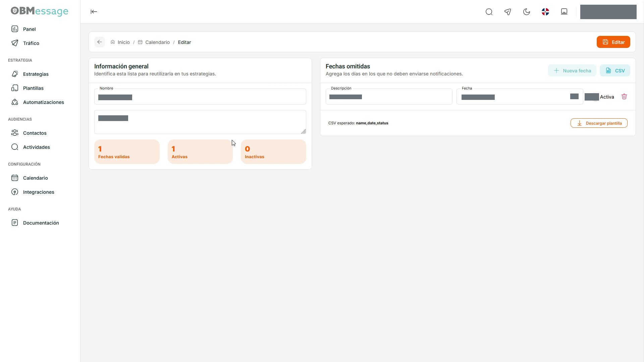Import dates with the CSV button
Image resolution: width=644 pixels, height=362 pixels.
[x=615, y=70]
